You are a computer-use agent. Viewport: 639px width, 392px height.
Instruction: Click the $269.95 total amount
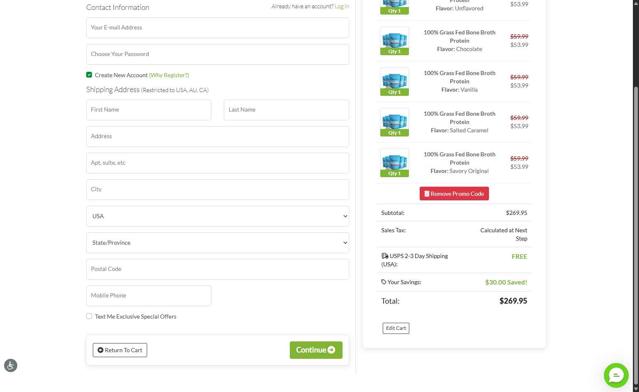513,301
